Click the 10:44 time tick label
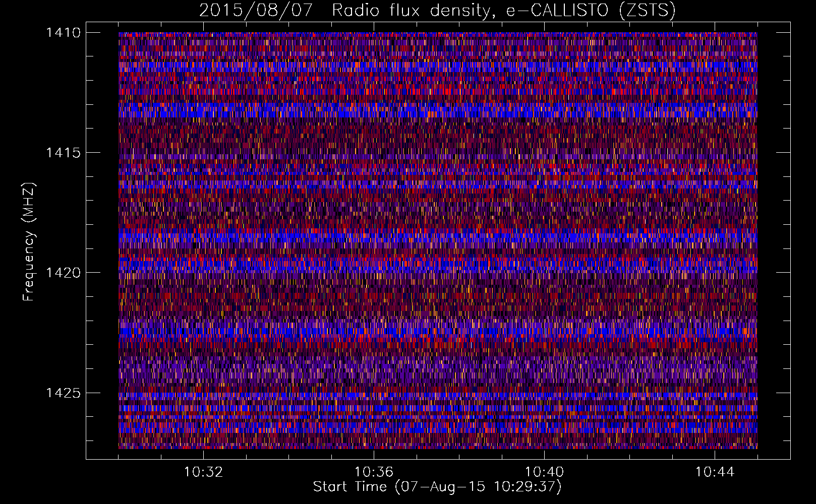Screen dimensions: 816x504 point(715,472)
